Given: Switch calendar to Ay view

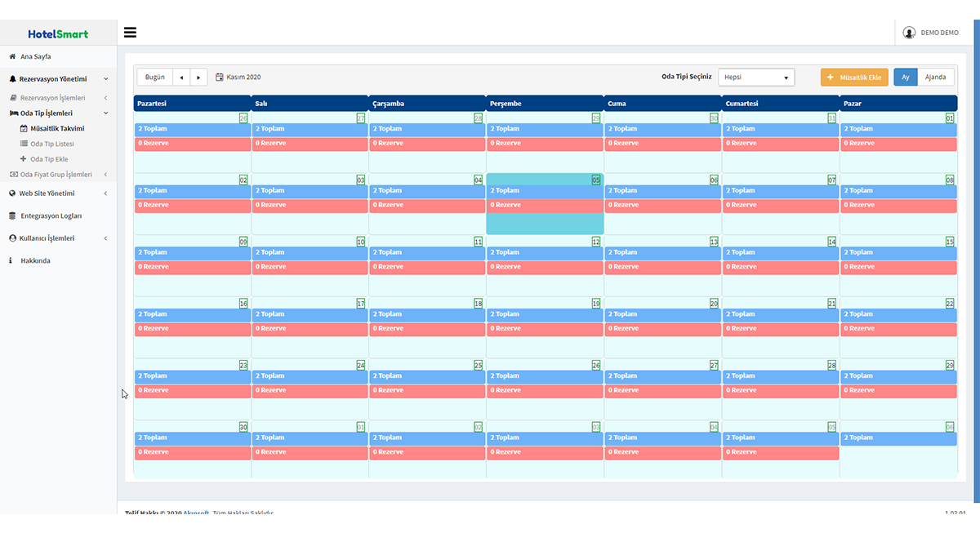Looking at the screenshot, I should [905, 78].
